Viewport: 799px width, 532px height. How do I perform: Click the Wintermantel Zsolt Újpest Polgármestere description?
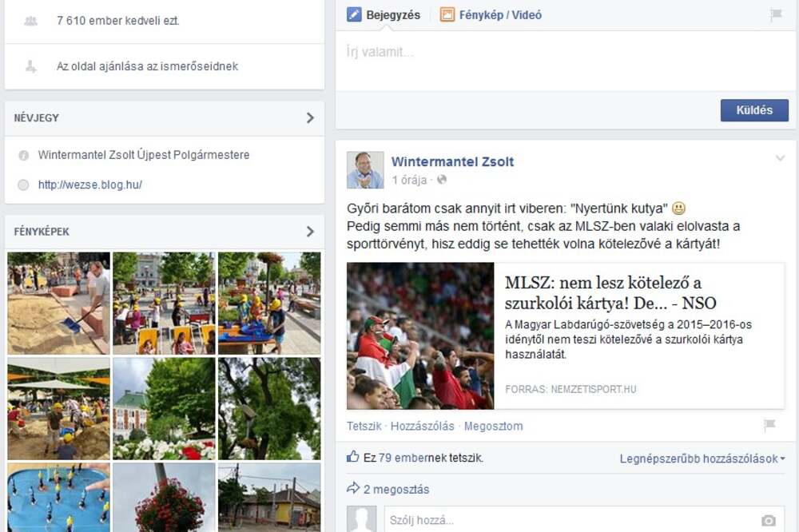(x=144, y=155)
